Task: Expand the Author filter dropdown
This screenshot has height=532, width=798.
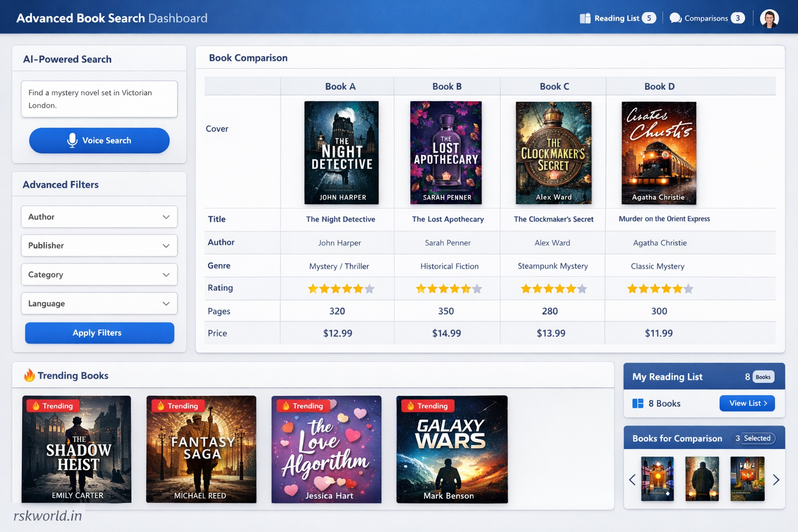Action: (x=99, y=217)
